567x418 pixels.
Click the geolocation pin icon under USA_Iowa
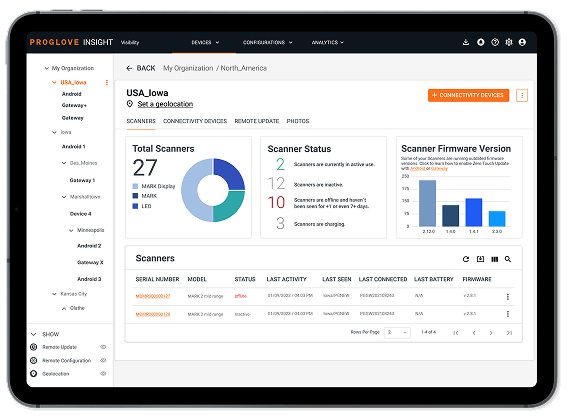coord(130,104)
